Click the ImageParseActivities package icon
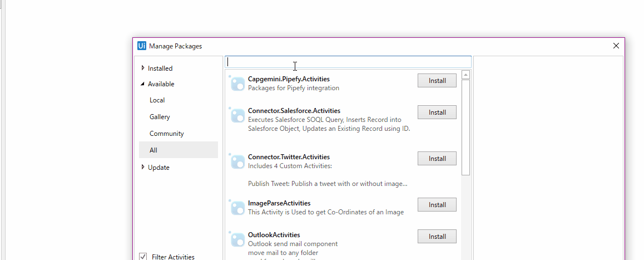This screenshot has width=644, height=260. 237,207
